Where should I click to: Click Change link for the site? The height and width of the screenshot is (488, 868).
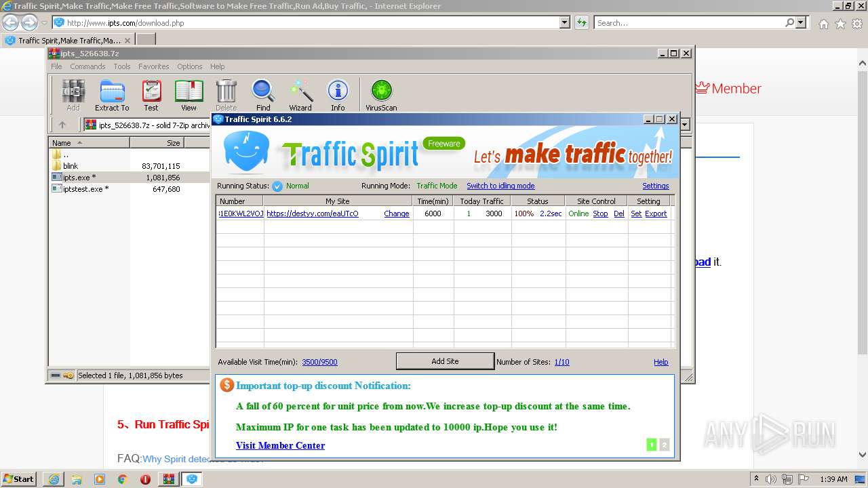[x=397, y=213]
